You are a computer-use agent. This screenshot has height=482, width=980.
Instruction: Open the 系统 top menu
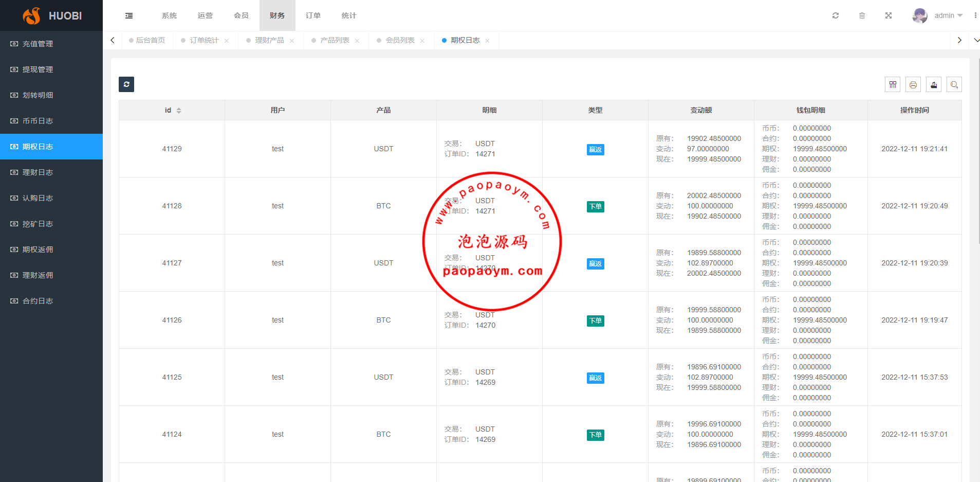[169, 15]
